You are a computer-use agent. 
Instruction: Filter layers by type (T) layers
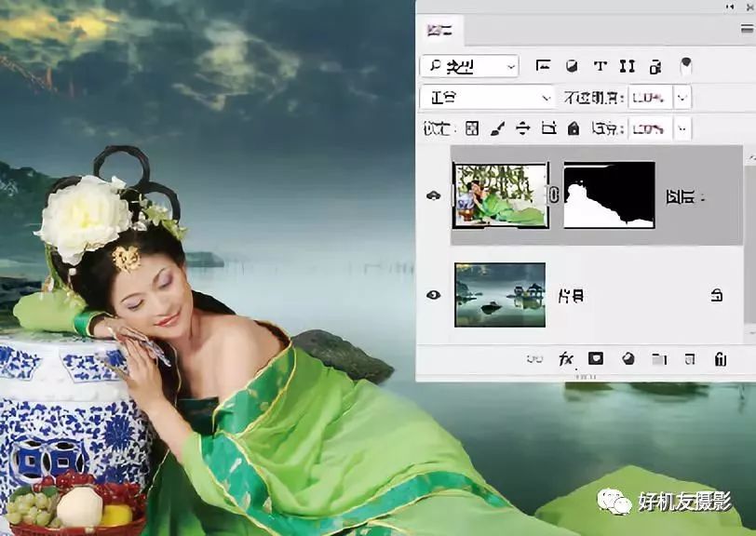coord(600,66)
